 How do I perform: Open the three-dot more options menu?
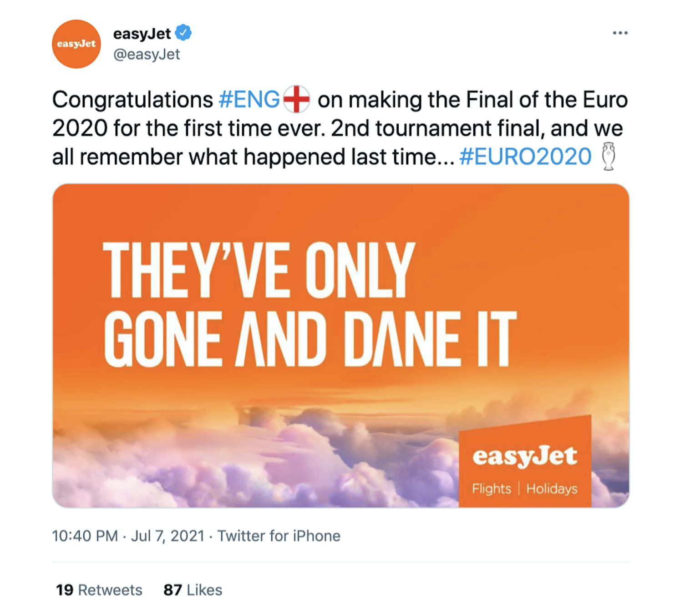(x=620, y=33)
